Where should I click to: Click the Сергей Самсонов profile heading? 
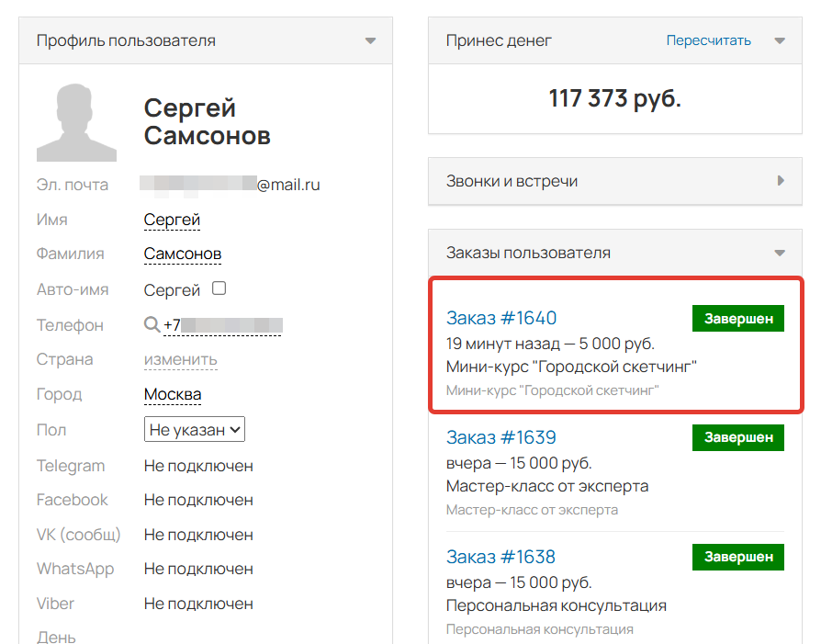coord(207,121)
